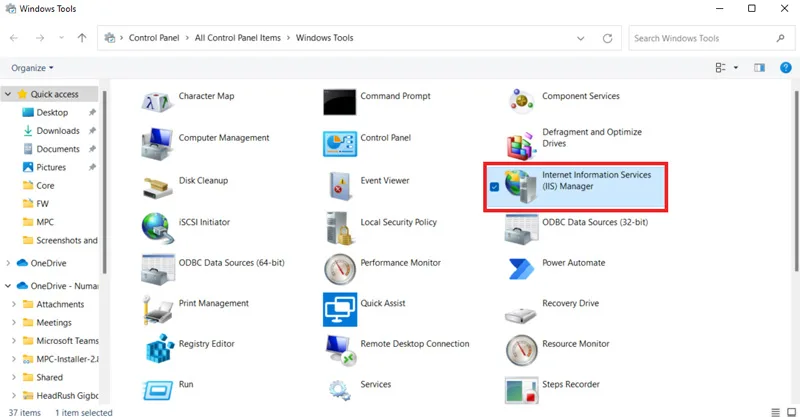Open the recent locations dropdown

tap(61, 38)
